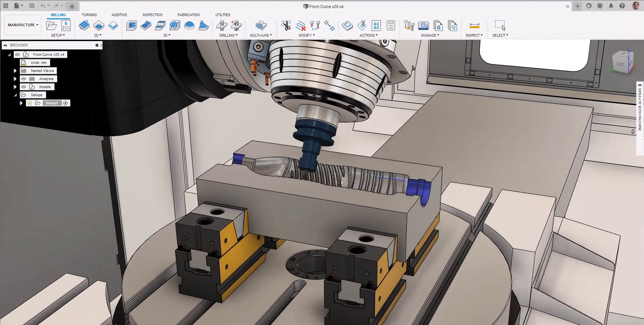This screenshot has width=644, height=325.
Task: Click the Tool Library icon
Action: click(x=409, y=26)
